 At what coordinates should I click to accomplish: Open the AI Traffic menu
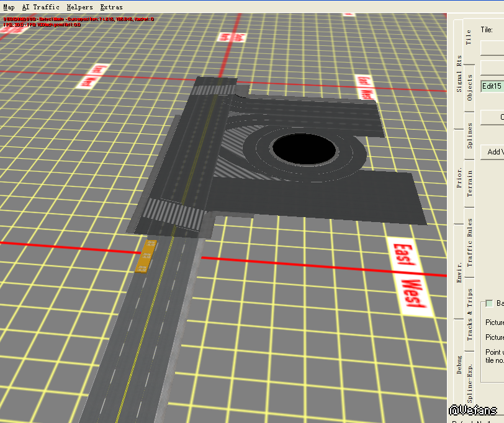point(41,7)
